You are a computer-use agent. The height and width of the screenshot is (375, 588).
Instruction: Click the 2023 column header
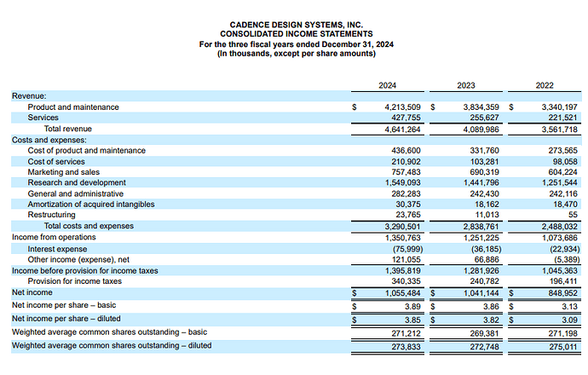click(466, 85)
